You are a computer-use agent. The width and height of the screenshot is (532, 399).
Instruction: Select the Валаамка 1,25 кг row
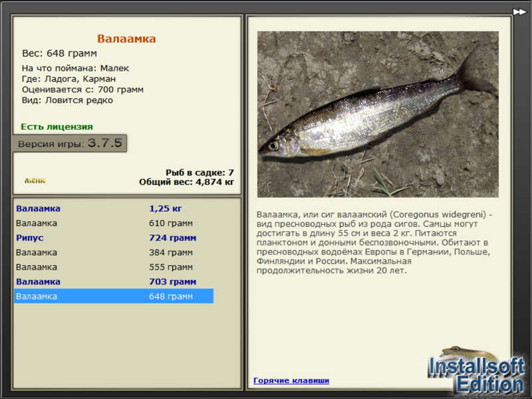114,208
